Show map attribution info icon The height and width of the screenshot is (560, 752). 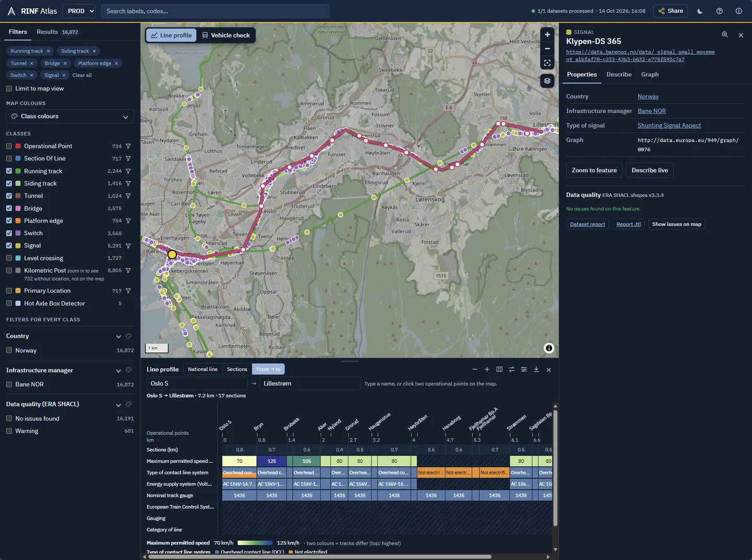coord(549,348)
